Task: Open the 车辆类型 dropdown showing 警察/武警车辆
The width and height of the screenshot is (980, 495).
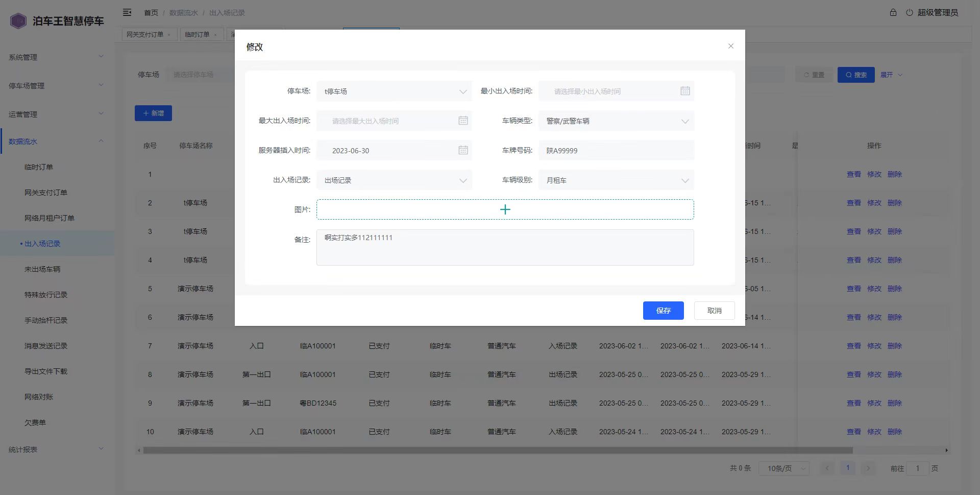Action: click(x=616, y=121)
